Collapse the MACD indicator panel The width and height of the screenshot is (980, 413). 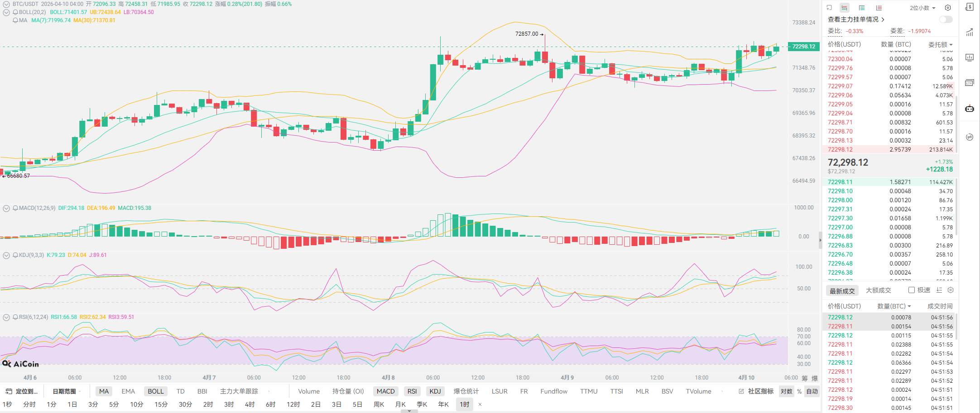coord(6,208)
